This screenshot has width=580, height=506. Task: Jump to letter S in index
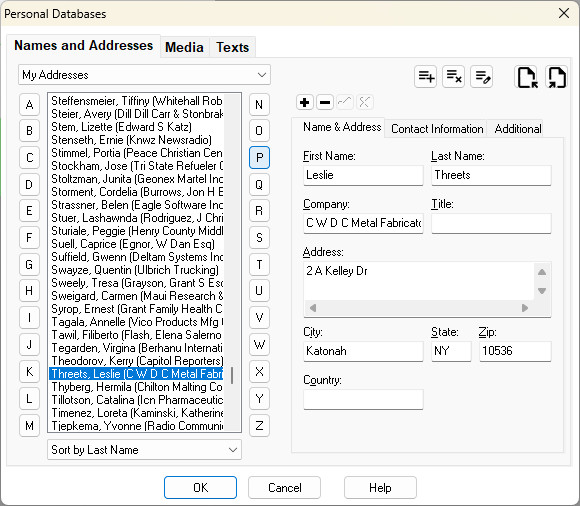pos(259,237)
